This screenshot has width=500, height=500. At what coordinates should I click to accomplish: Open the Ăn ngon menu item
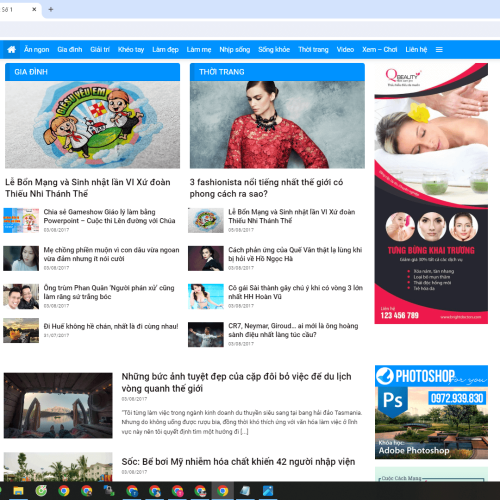pos(37,50)
